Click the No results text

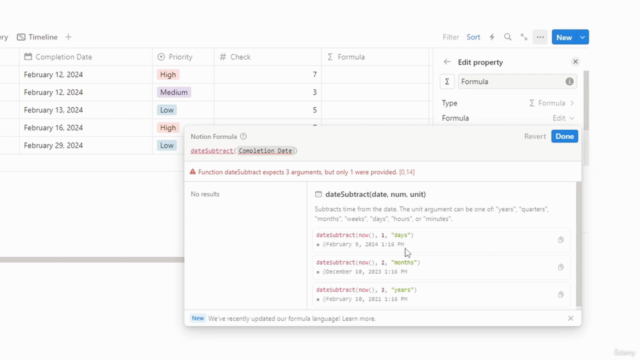(205, 194)
